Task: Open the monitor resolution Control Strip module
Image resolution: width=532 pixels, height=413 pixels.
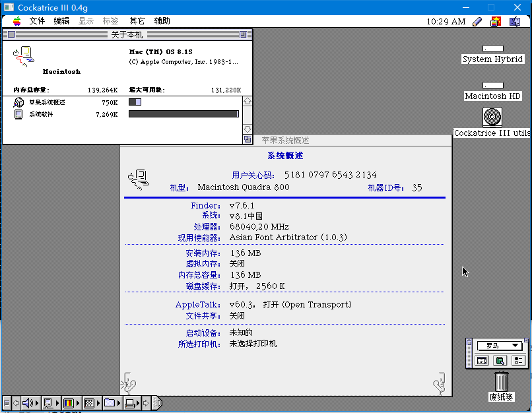Action: tap(92, 403)
